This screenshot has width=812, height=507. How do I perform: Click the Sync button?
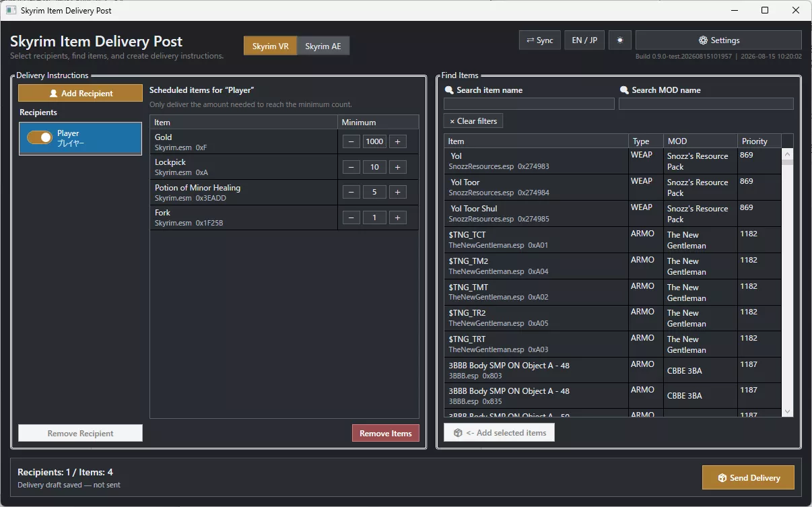[540, 40]
